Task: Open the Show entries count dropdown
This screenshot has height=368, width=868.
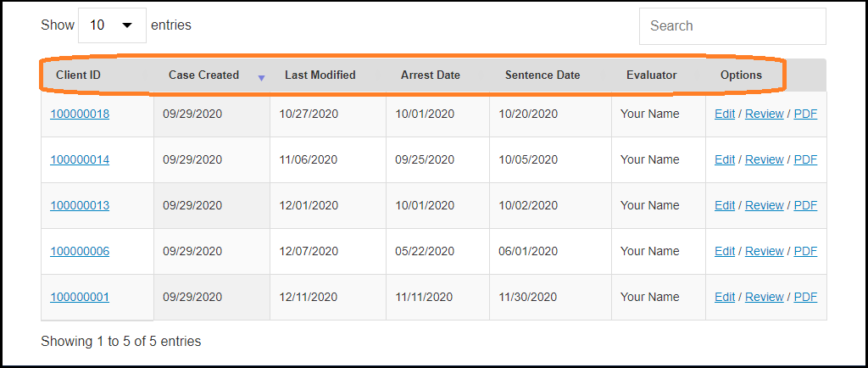Action: [112, 25]
